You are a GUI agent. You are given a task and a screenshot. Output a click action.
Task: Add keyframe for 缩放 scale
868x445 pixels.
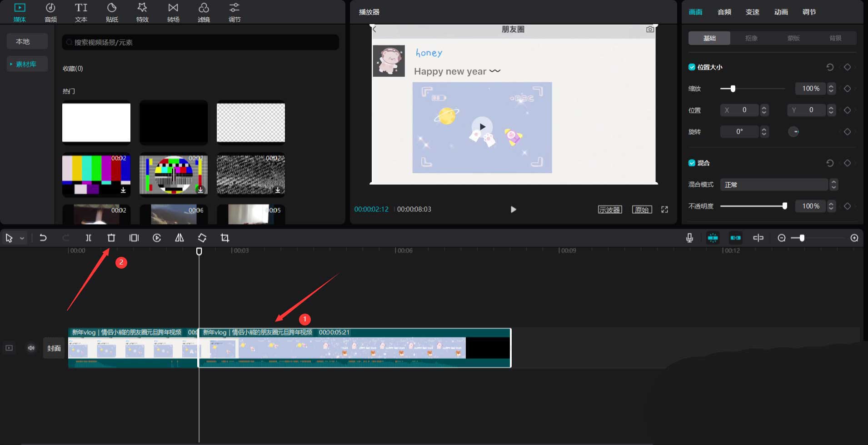click(x=847, y=89)
